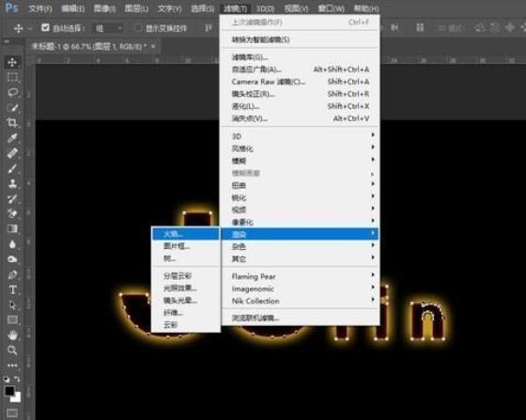526x420 pixels.
Task: Open the Move tool preset picker arrow
Action: pos(30,29)
